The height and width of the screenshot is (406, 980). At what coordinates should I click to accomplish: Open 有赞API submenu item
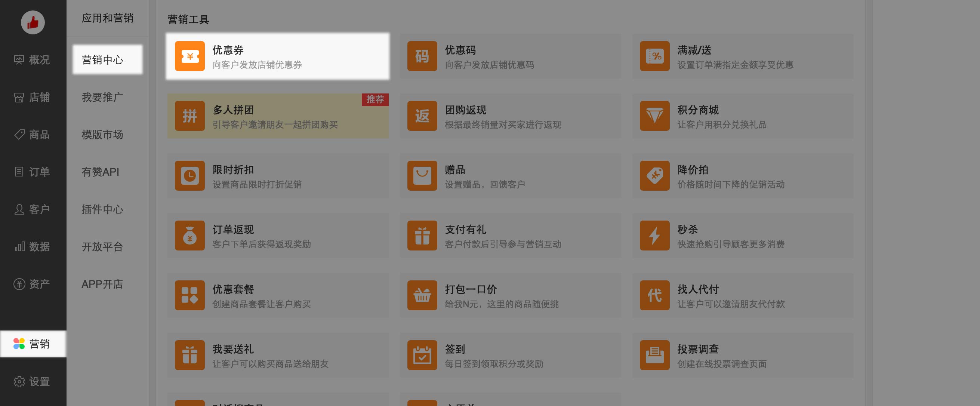[x=101, y=172]
